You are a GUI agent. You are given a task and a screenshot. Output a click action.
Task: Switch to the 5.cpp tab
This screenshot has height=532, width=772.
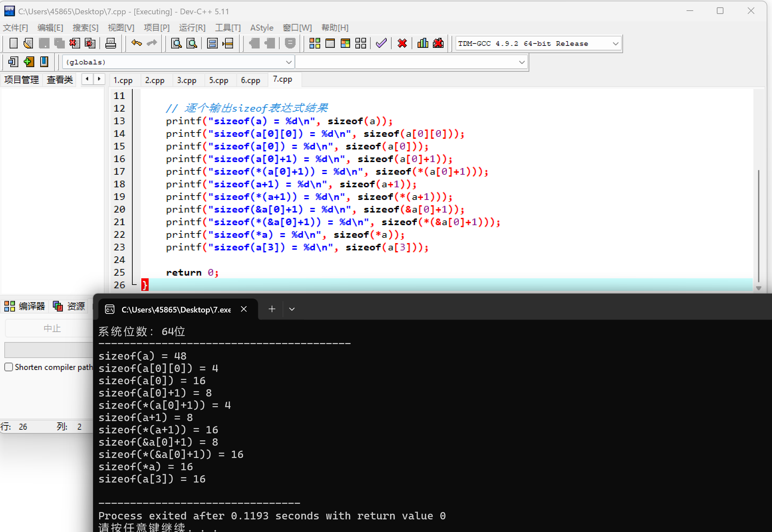(218, 80)
